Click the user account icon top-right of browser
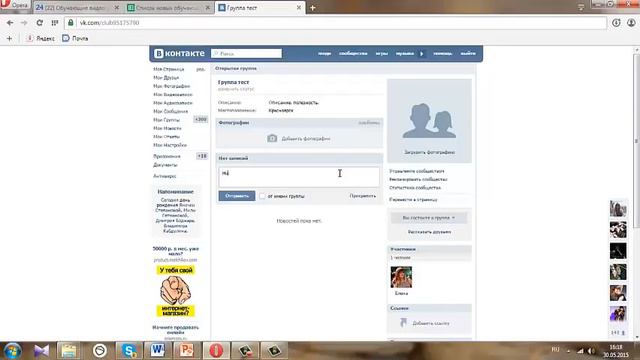 [631, 23]
